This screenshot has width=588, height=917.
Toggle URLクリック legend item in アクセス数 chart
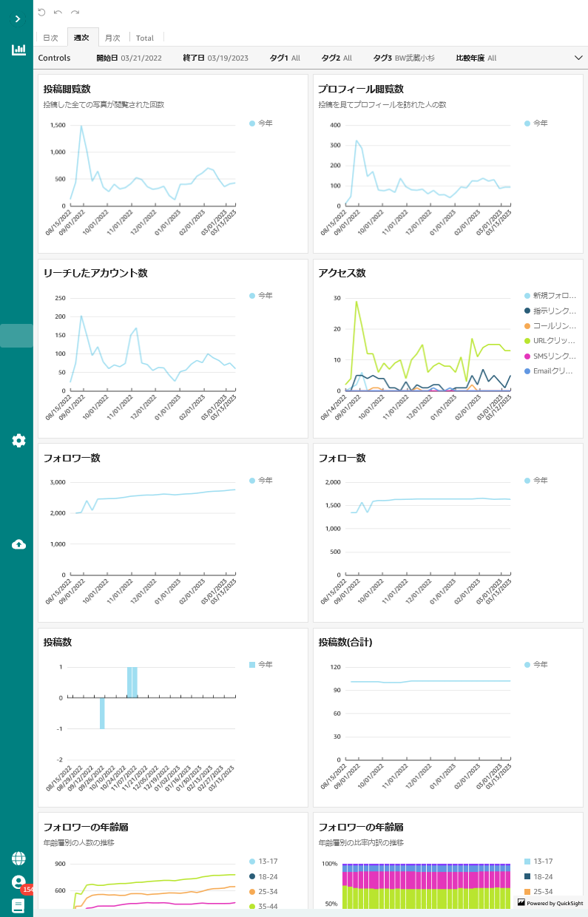(x=550, y=341)
